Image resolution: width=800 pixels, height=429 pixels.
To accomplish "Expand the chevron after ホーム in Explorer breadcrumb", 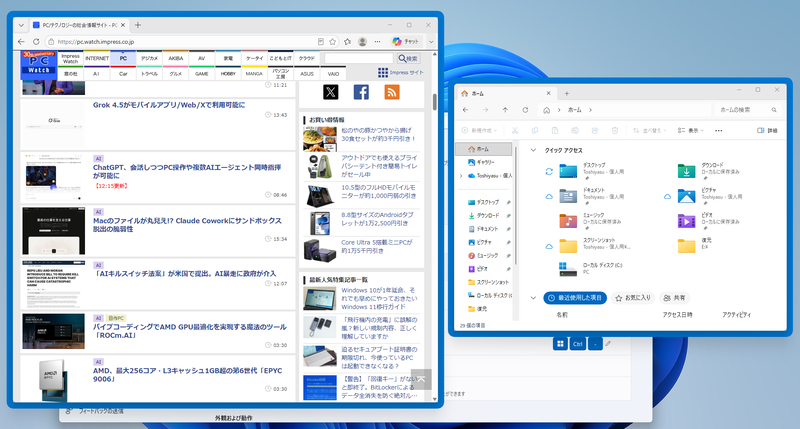I will [590, 110].
